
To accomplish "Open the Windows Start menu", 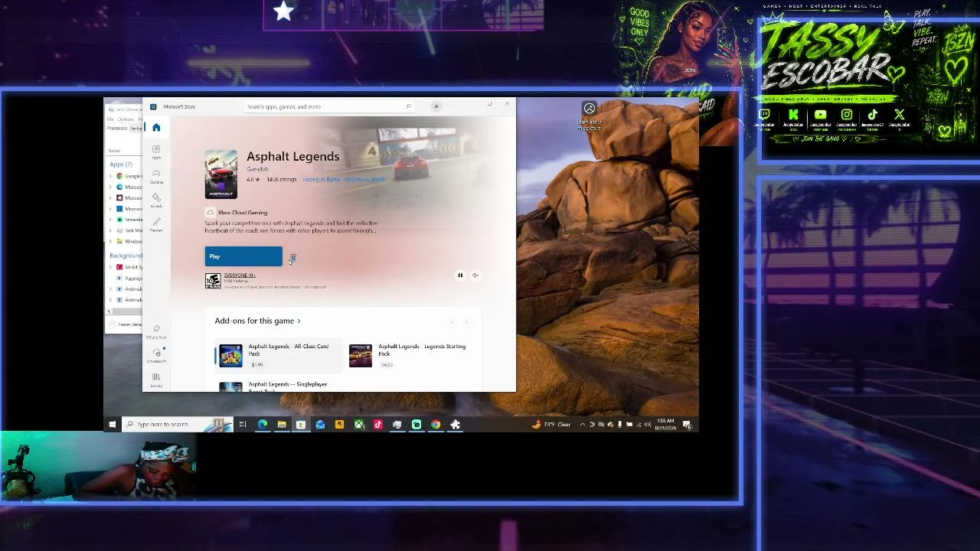I will click(113, 425).
